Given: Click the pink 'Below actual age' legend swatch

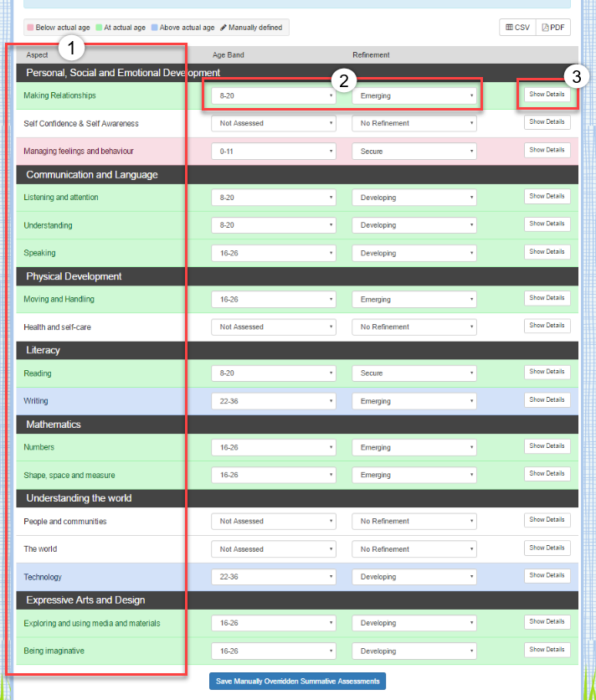Looking at the screenshot, I should (x=30, y=28).
